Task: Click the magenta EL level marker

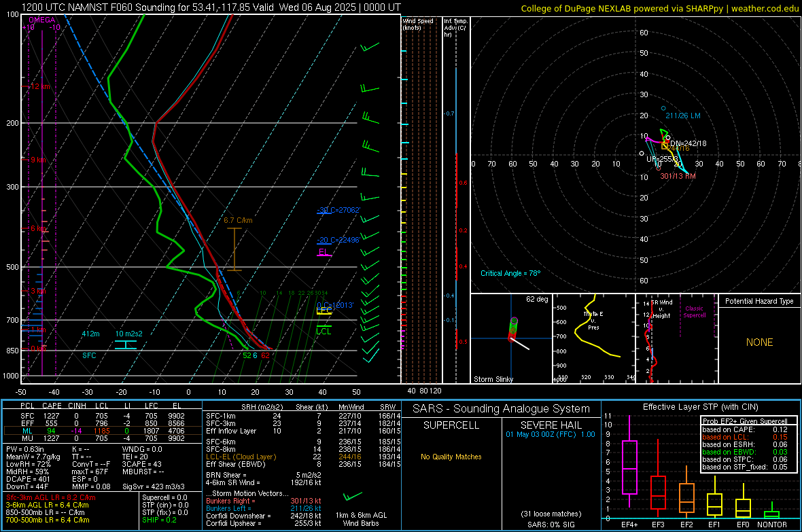Action: click(324, 252)
